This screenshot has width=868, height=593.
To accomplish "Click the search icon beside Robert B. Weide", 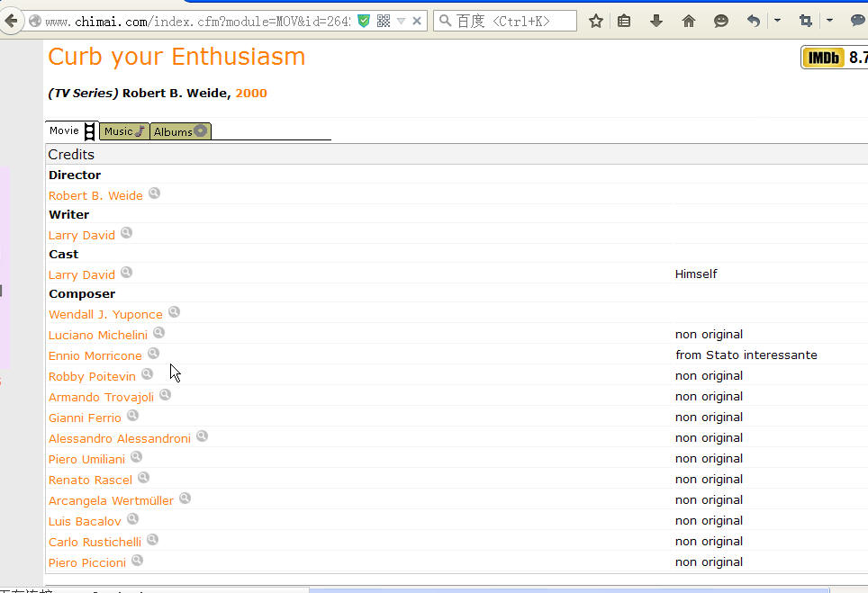I will 155,193.
